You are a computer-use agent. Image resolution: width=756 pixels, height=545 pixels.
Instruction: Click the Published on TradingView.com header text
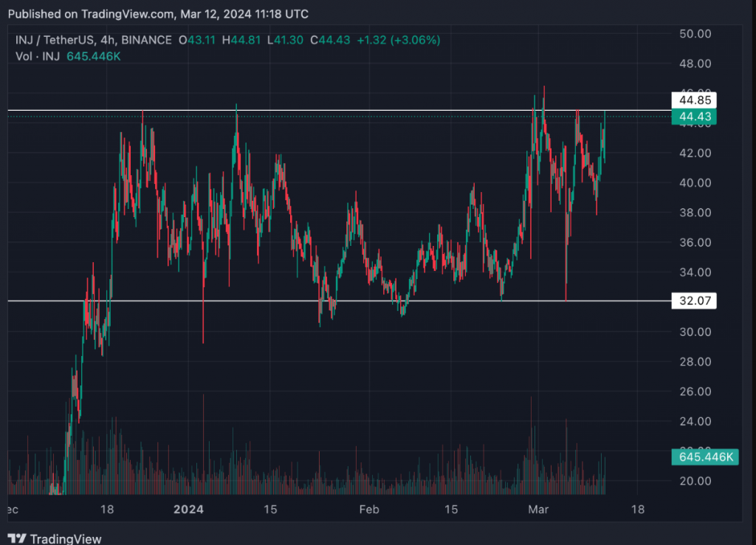[158, 14]
